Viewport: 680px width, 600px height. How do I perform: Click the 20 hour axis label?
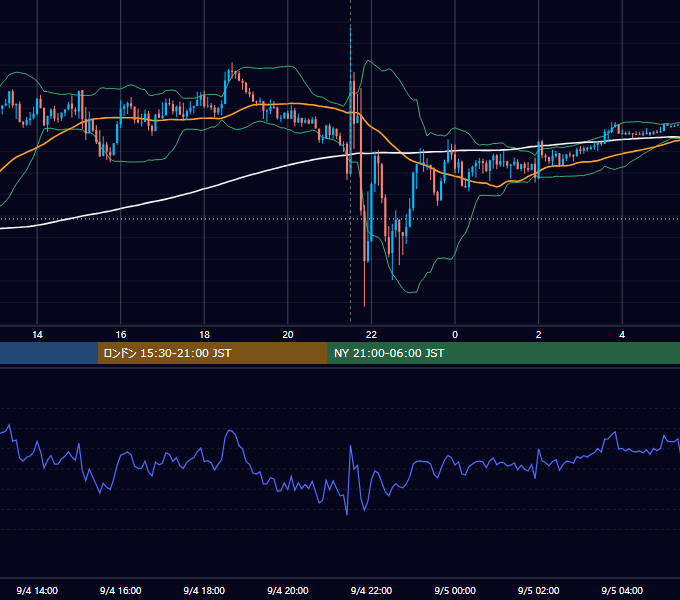(x=288, y=335)
